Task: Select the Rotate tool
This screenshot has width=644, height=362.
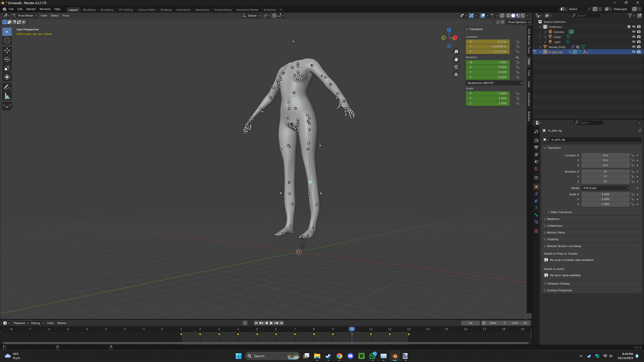Action: click(x=7, y=59)
